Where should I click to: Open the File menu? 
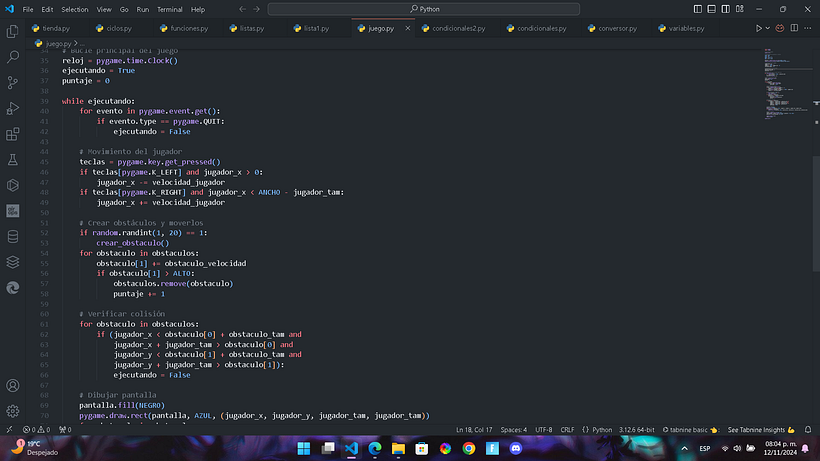pyautogui.click(x=28, y=9)
